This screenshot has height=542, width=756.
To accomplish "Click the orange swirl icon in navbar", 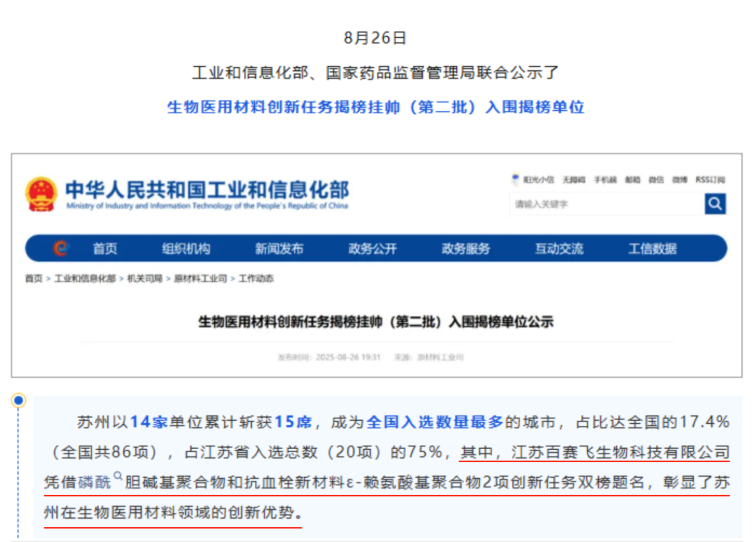I will pyautogui.click(x=61, y=248).
